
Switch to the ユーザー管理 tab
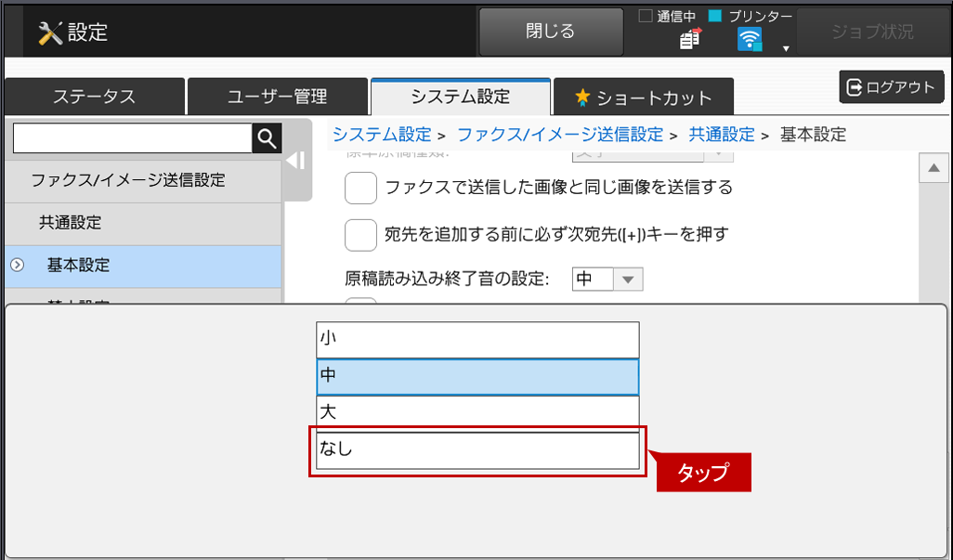[x=278, y=97]
